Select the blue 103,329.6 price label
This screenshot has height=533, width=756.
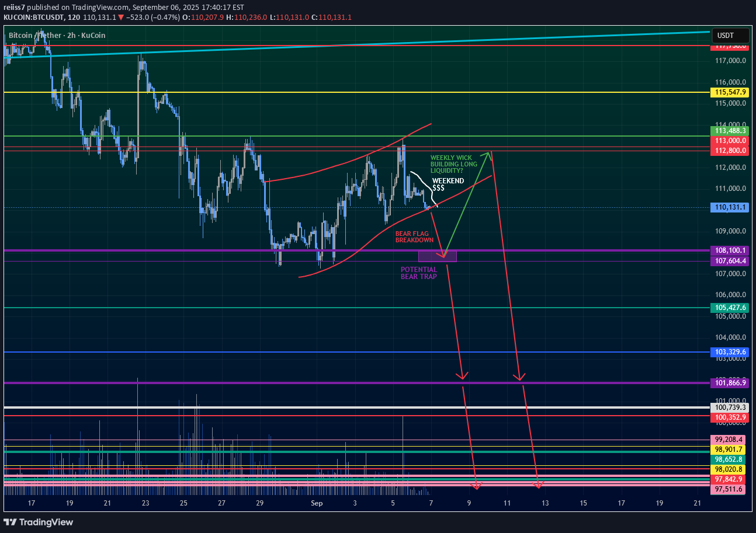tap(729, 352)
